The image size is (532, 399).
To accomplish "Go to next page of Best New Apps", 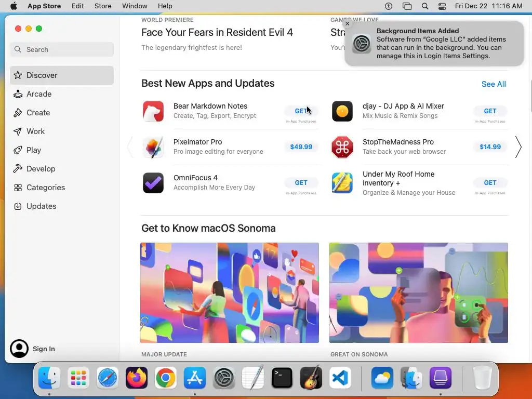I will tap(518, 147).
